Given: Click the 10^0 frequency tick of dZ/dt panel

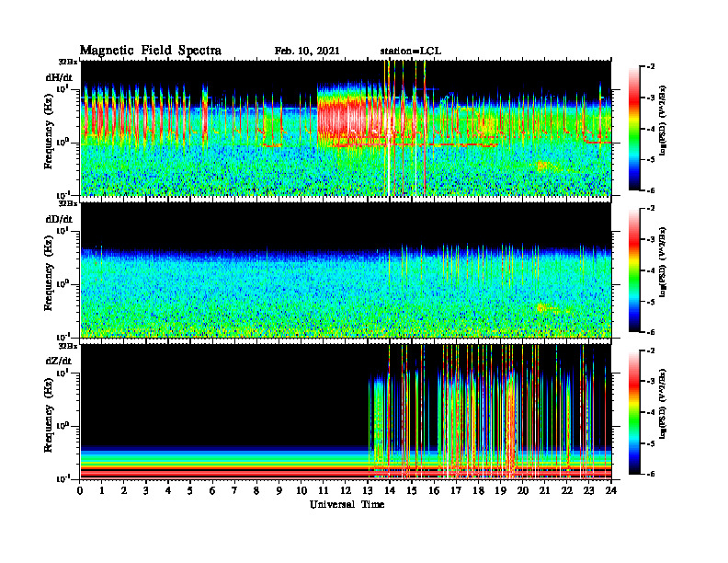Looking at the screenshot, I should 63,426.
